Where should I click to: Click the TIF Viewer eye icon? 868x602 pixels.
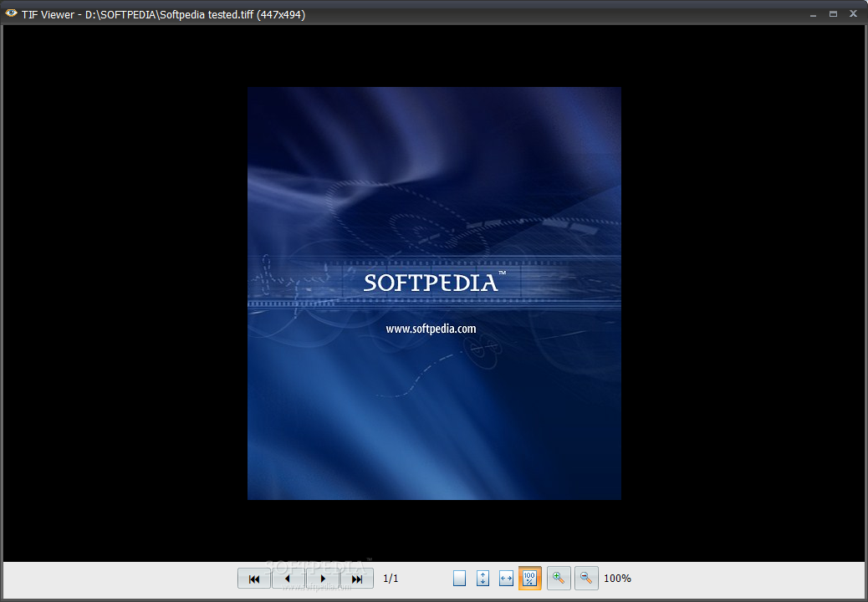pos(11,13)
